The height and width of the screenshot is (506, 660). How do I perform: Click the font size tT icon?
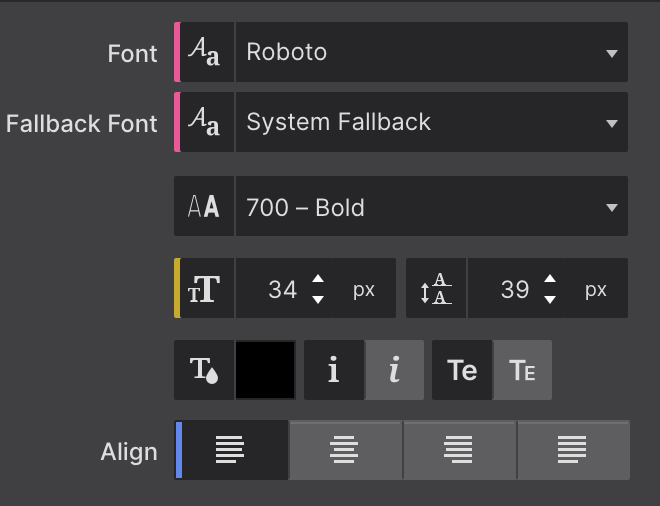point(204,288)
